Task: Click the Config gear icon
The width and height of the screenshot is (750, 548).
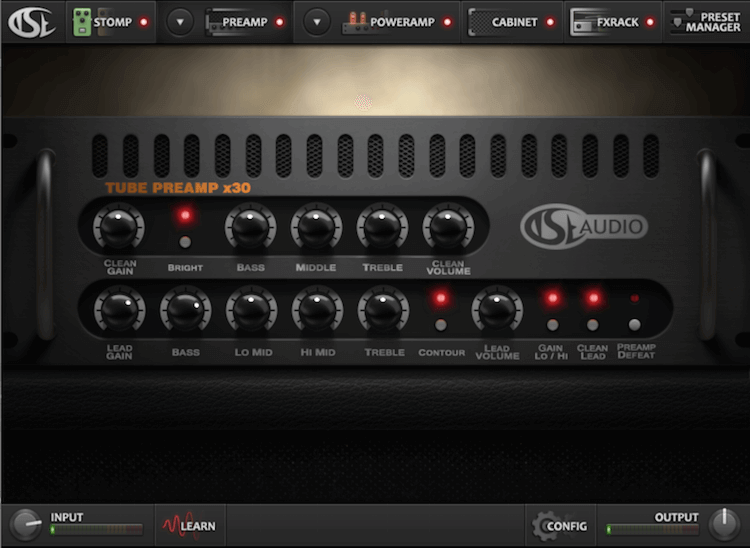Action: tap(545, 526)
